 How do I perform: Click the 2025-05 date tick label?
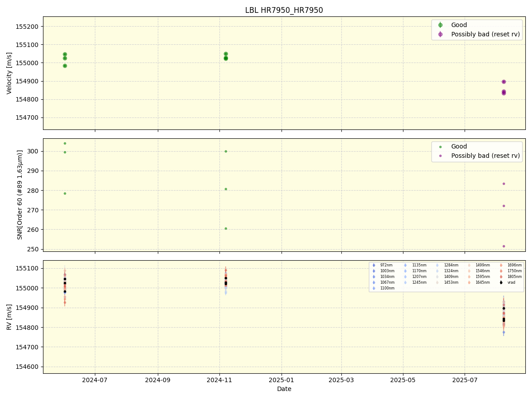403,380
